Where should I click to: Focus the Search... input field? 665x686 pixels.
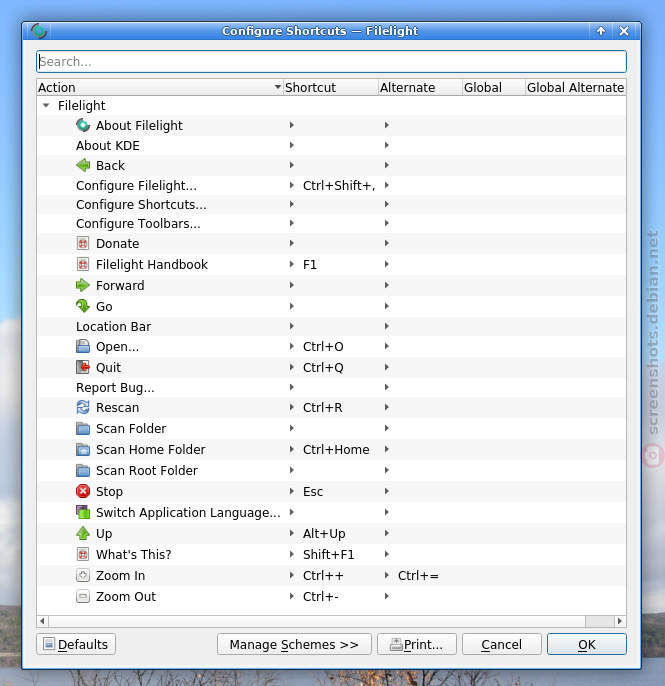pos(332,62)
